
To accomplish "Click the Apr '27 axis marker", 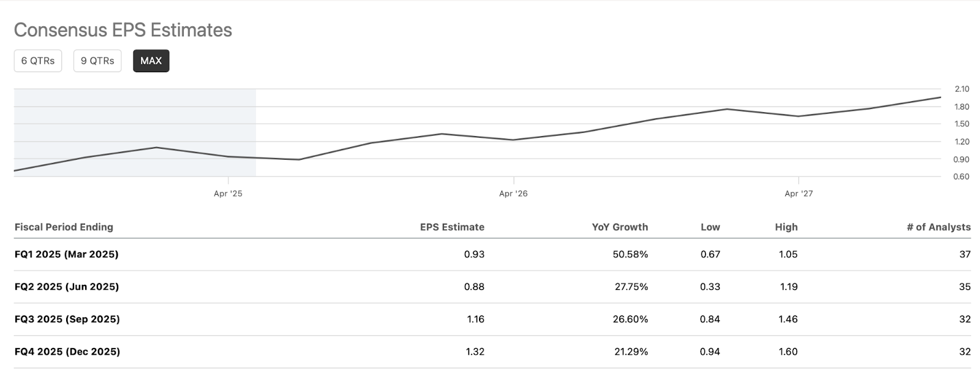I will [x=799, y=194].
